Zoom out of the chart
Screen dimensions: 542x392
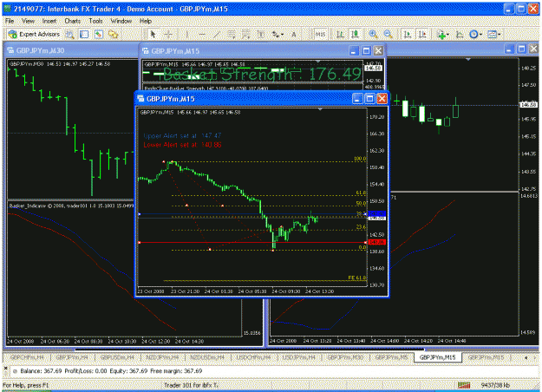[389, 34]
